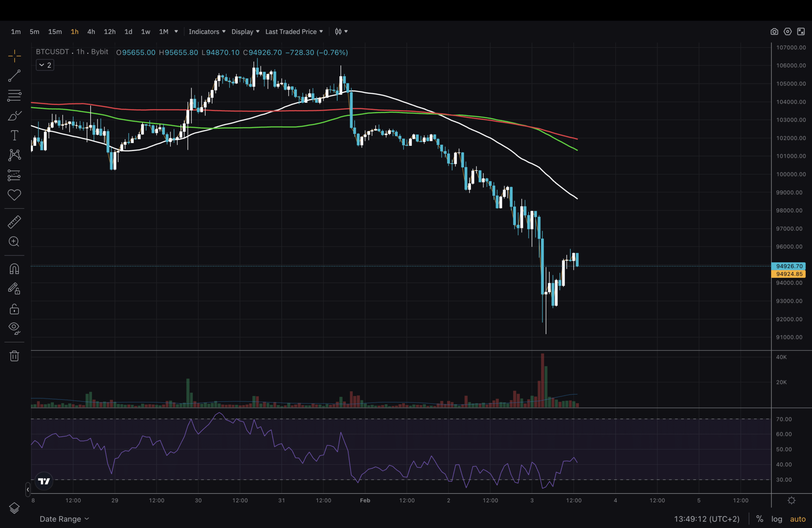Select the Text annotation tool
This screenshot has height=528, width=812.
tap(14, 136)
